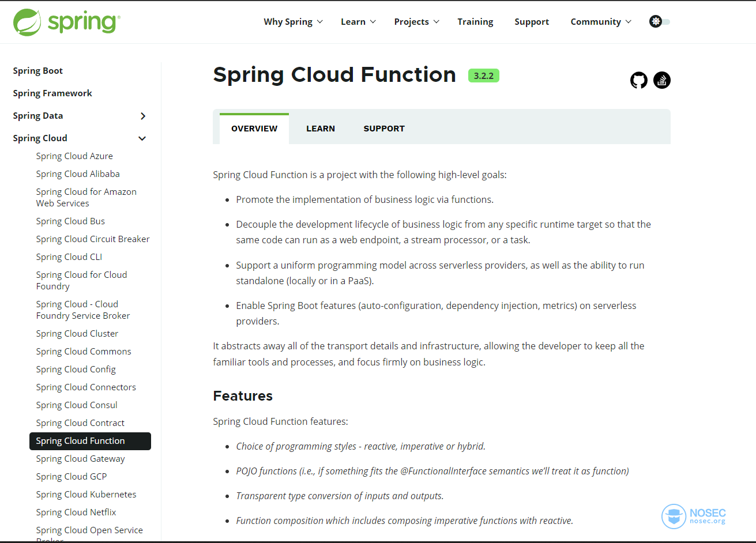Select the highlighted Spring Cloud Function item
The image size is (756, 543).
coord(90,441)
